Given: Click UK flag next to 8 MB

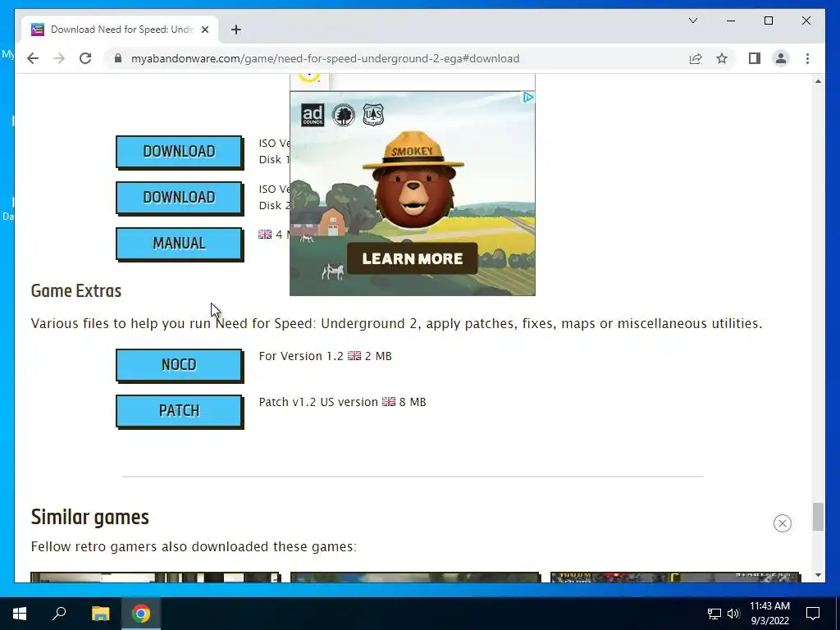Looking at the screenshot, I should click(388, 402).
